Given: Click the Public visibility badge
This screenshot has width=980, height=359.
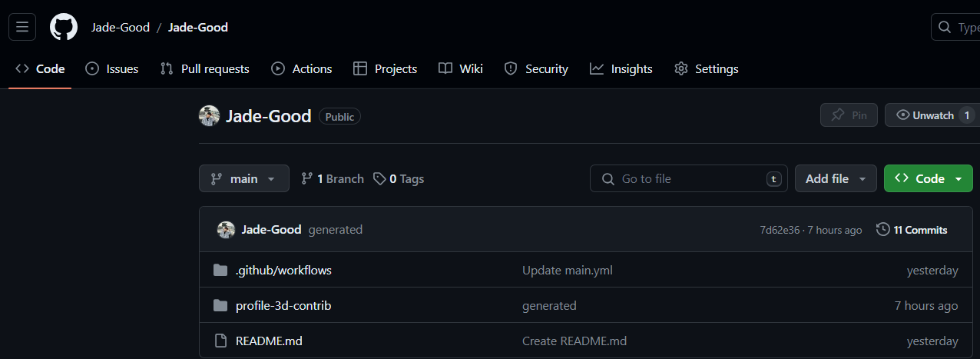Looking at the screenshot, I should click(339, 117).
